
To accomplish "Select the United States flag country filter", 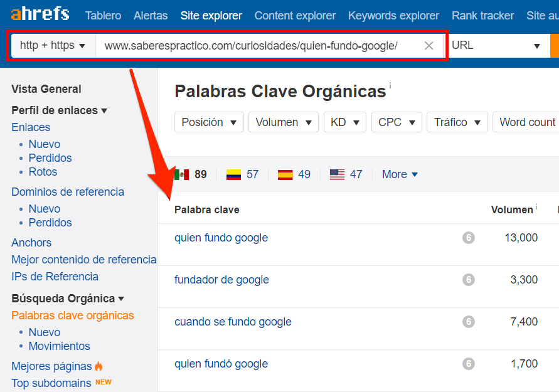I will pos(346,174).
